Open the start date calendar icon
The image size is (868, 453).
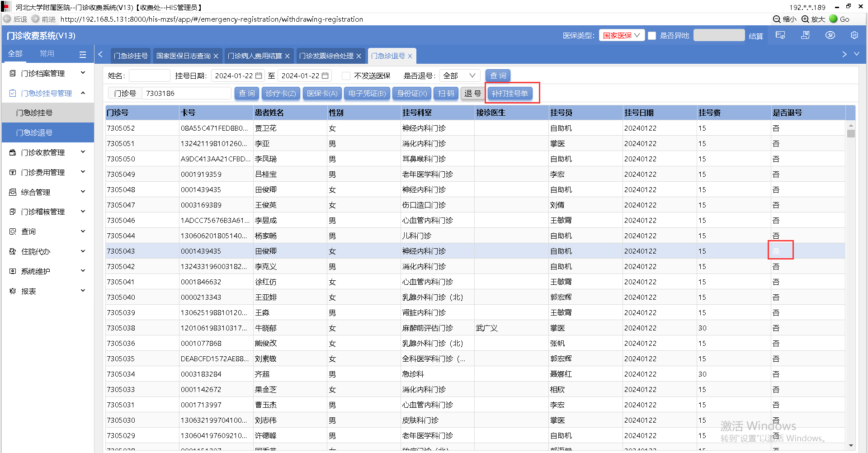click(259, 75)
